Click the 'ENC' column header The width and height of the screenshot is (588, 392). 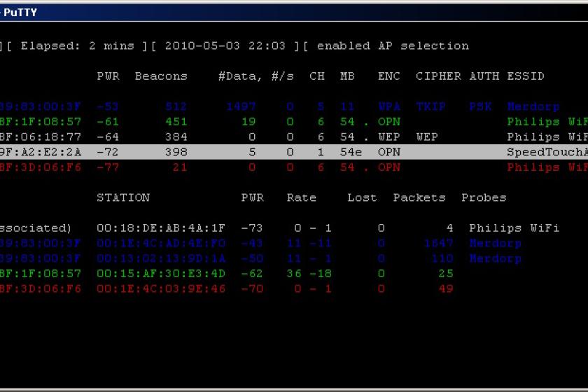point(389,76)
